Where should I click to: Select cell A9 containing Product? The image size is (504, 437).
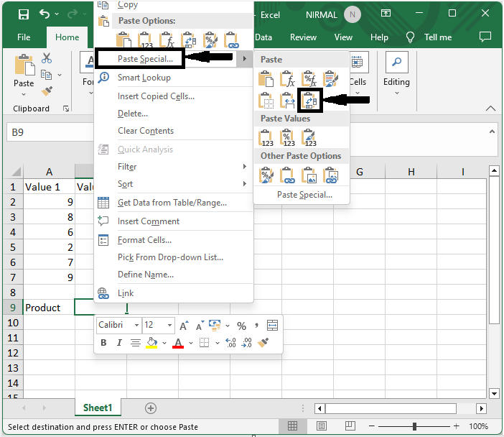tap(49, 308)
